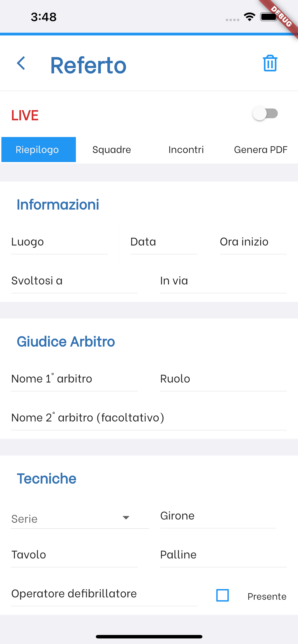Screen dimensions: 298x644
Task: Toggle the LIVE switch on
Action: click(x=265, y=114)
